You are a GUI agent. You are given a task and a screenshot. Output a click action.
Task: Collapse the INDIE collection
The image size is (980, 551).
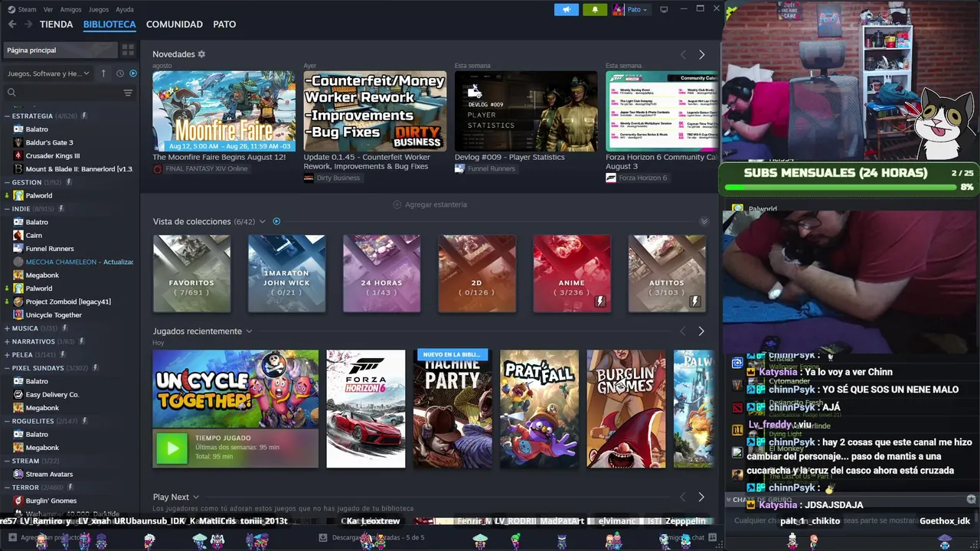point(7,209)
